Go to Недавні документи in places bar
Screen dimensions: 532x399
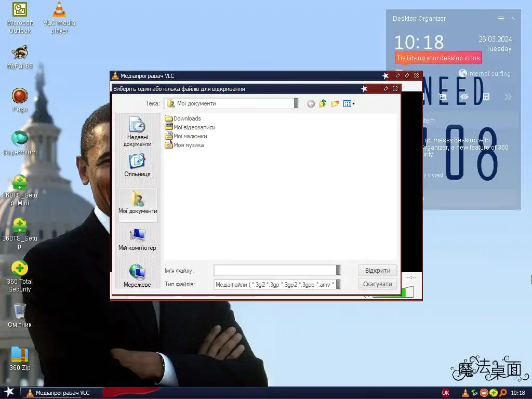137,131
